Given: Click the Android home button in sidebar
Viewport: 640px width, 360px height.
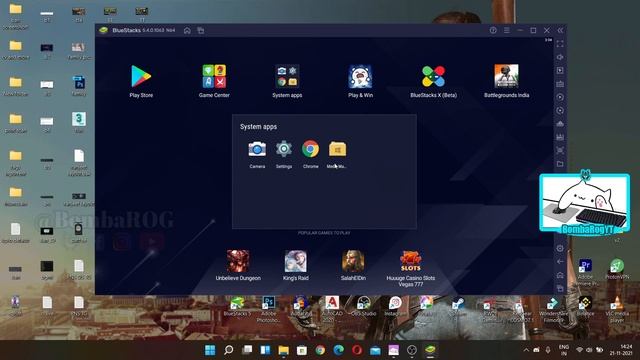Looking at the screenshot, I should click(560, 275).
